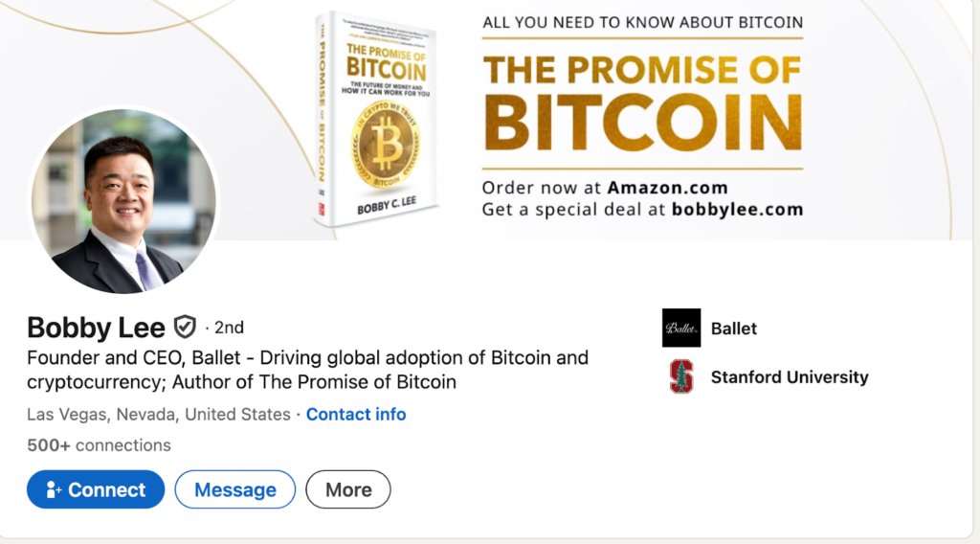Send a message using the Message button

tap(235, 489)
